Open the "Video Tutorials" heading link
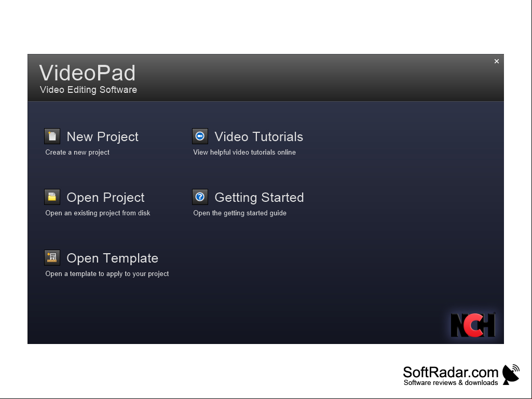 (259, 137)
